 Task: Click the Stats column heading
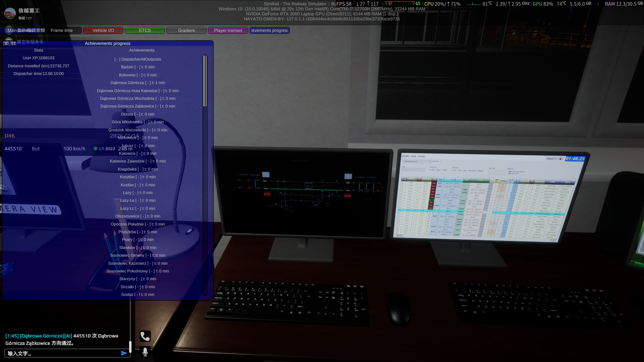[39, 50]
